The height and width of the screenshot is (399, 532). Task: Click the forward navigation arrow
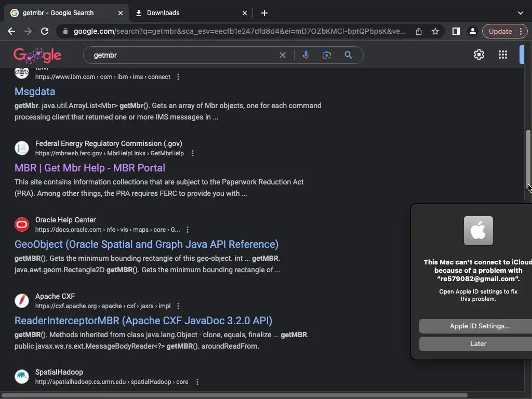(28, 32)
